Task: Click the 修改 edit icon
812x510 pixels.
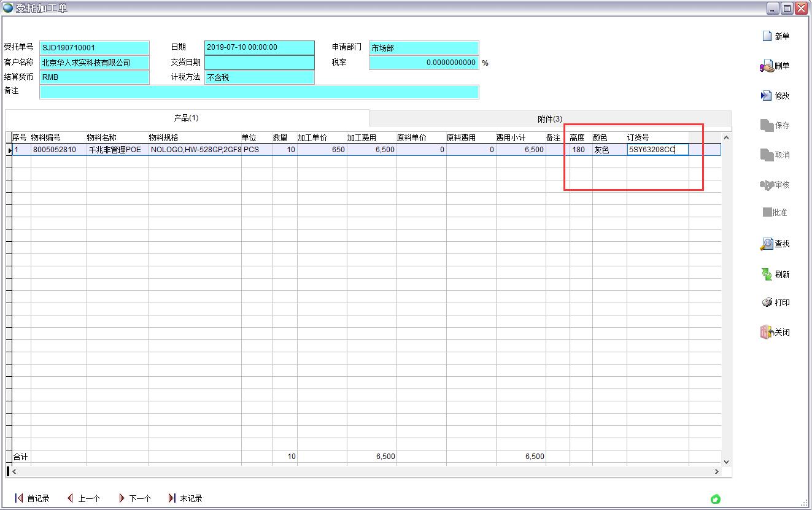Action: (767, 96)
